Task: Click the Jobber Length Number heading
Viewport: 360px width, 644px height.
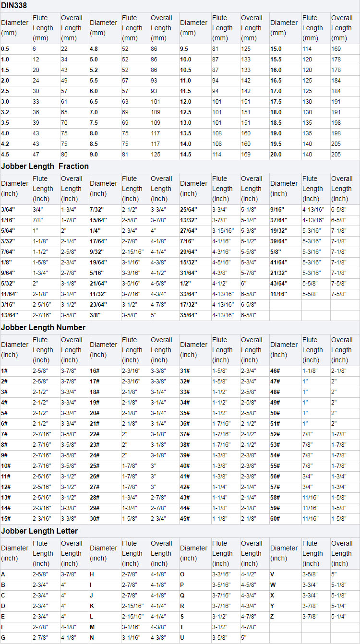Action: (43, 327)
